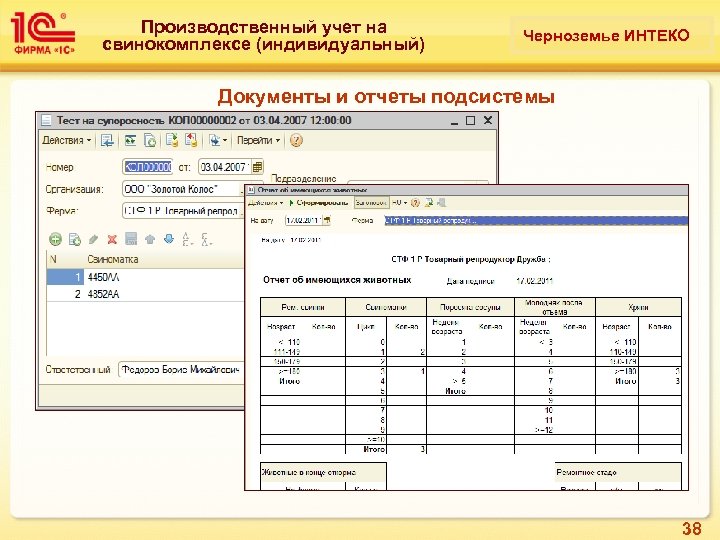Close the Тест на супоросность window
The image size is (720, 540).
point(488,120)
